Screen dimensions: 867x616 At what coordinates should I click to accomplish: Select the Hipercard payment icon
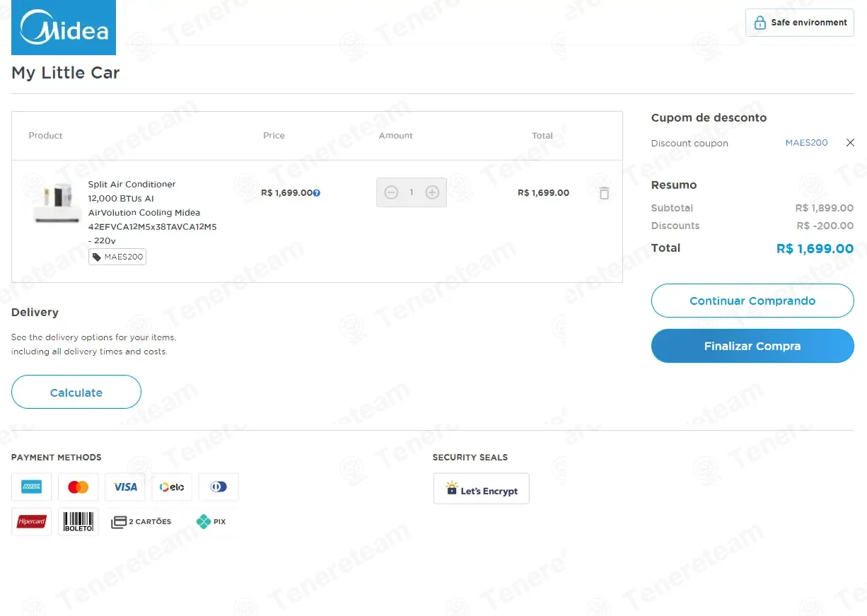[x=32, y=522]
